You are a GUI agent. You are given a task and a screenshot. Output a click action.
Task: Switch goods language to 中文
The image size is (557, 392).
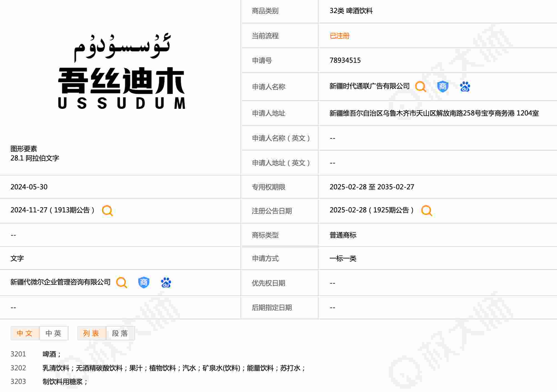coord(25,333)
